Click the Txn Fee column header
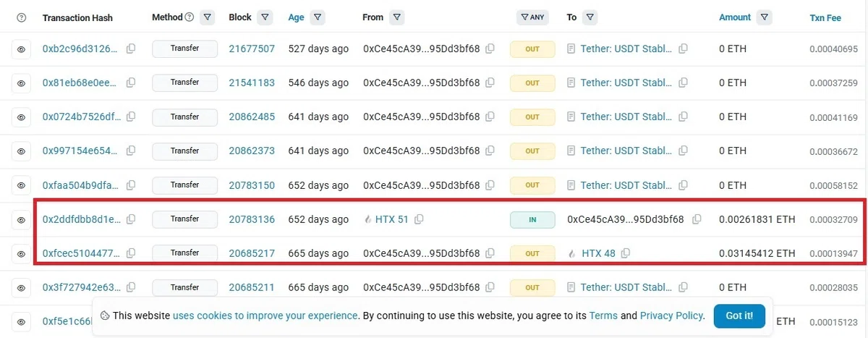Viewport: 868px width, 338px height. point(825,17)
